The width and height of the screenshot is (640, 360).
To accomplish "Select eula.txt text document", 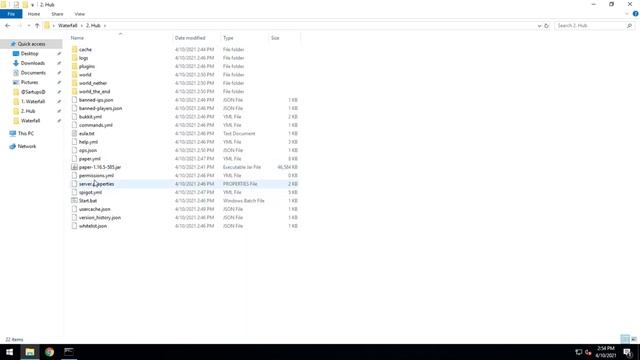I will tap(87, 133).
